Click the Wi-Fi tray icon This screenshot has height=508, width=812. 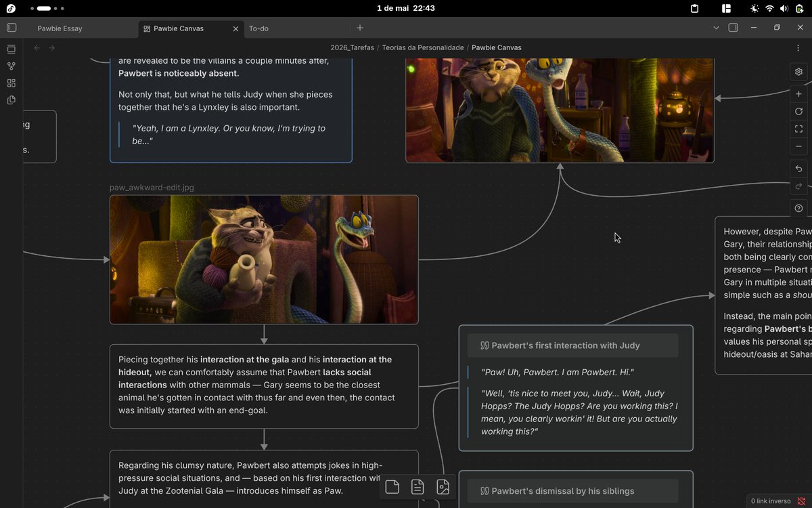769,8
